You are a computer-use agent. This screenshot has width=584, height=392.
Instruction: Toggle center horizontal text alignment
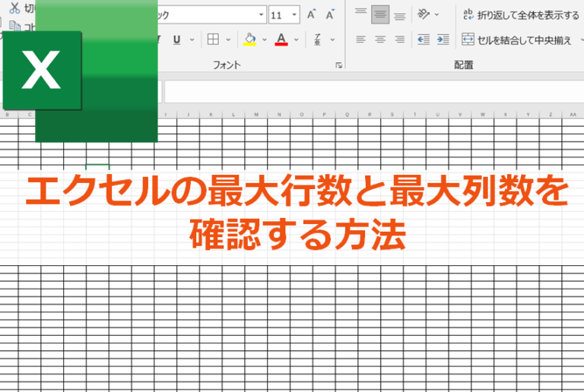click(380, 40)
